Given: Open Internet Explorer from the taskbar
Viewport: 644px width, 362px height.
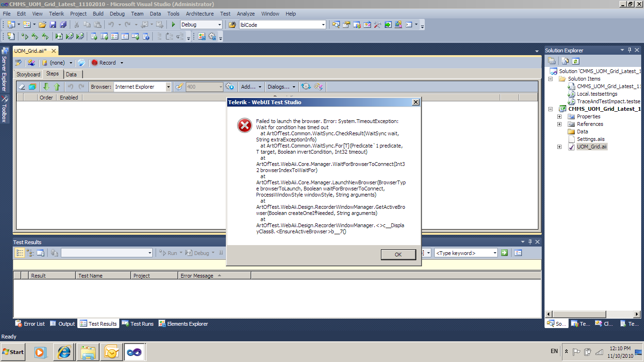Looking at the screenshot, I should pos(64,352).
